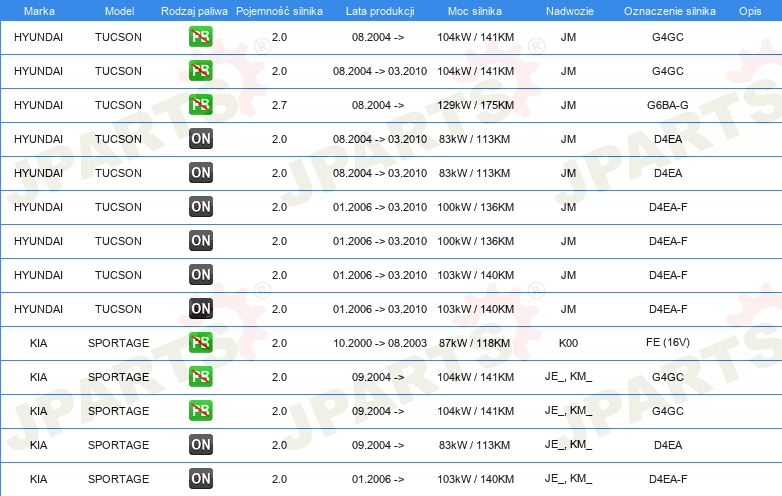Click the diesel ON icon in the last Sportage row

pos(201,479)
